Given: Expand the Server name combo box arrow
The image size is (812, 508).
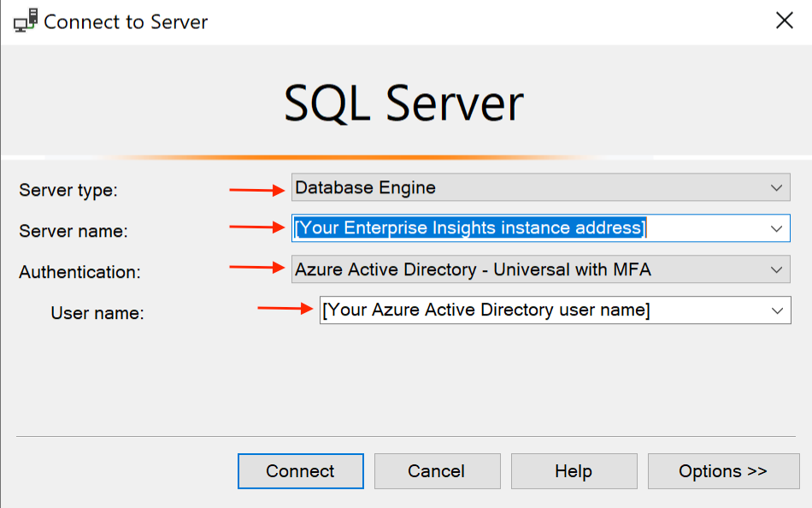Looking at the screenshot, I should (777, 228).
